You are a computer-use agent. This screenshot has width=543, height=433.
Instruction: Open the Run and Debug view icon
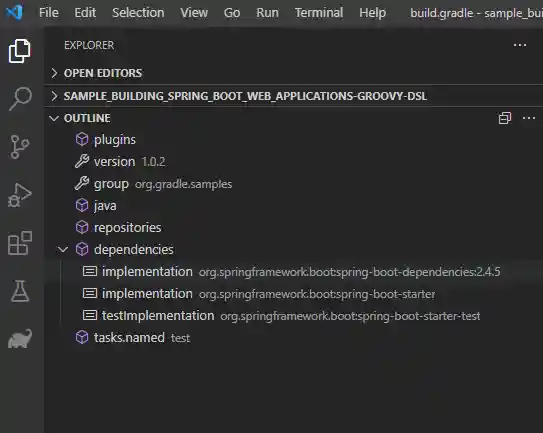(x=20, y=195)
